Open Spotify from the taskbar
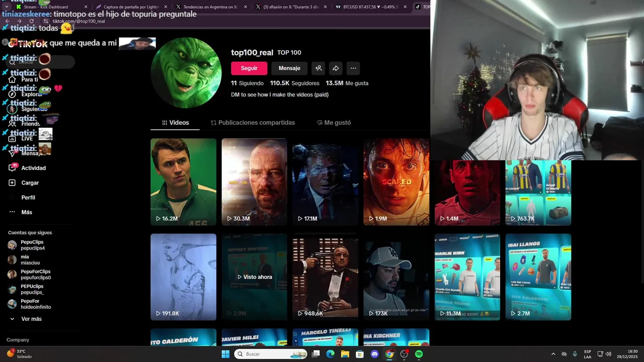 click(x=419, y=354)
